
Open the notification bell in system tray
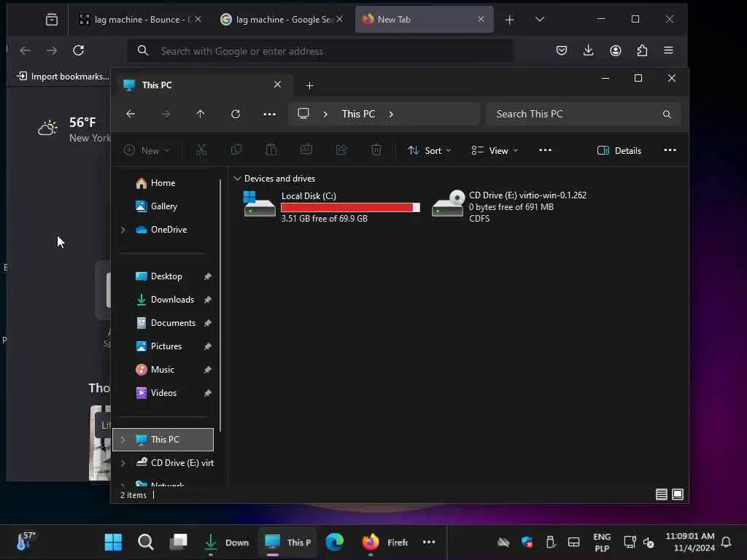point(726,542)
